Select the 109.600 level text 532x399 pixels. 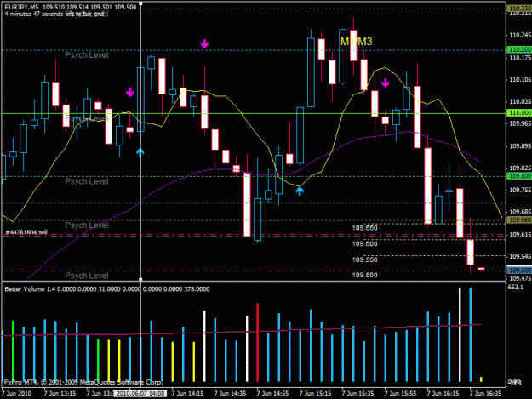(x=364, y=244)
